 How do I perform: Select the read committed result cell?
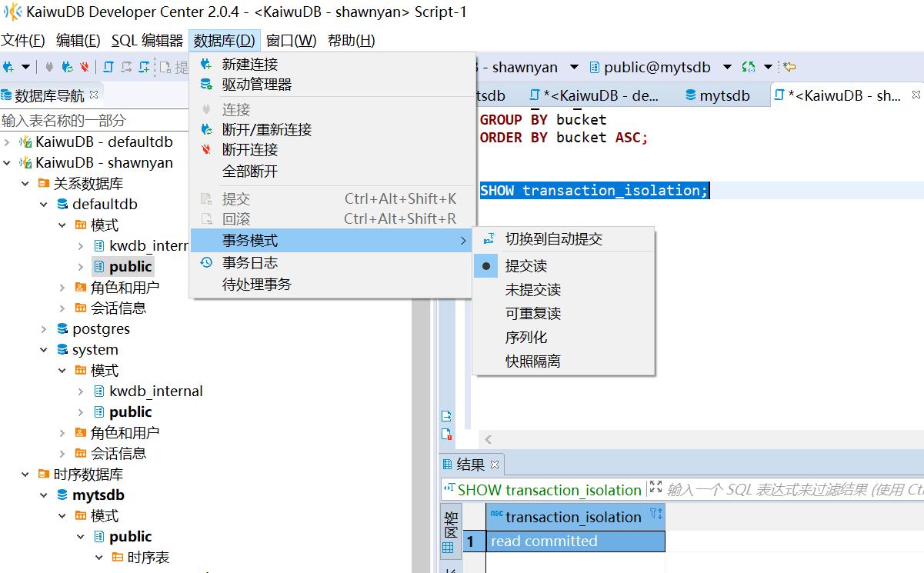click(x=575, y=541)
